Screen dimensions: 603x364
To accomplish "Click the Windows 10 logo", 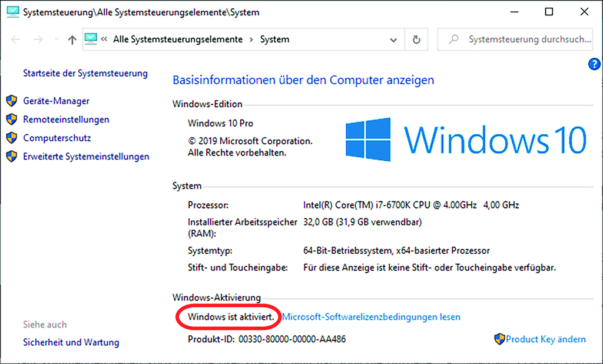I will pyautogui.click(x=466, y=139).
